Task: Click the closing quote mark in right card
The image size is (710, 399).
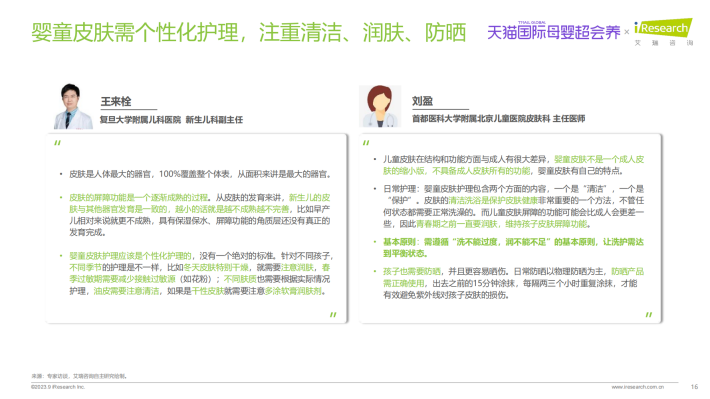Action: pos(648,315)
